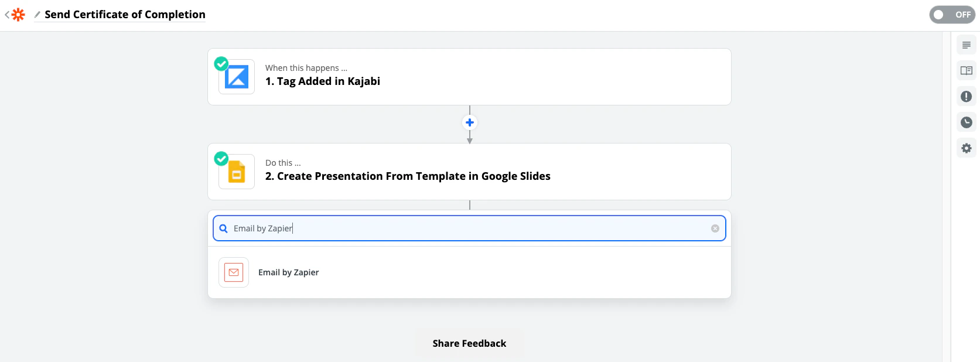Open the help guide book icon
Screen dimensions: 980x362
click(967, 71)
